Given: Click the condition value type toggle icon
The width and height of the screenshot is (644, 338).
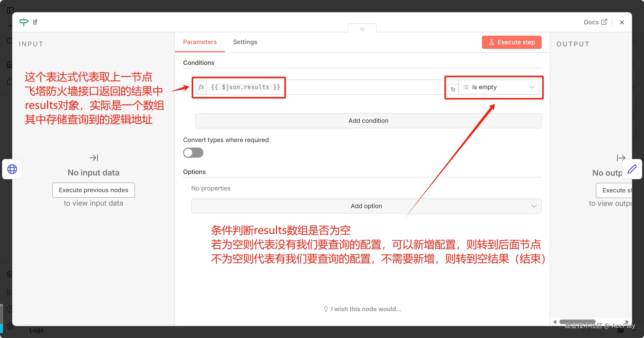Looking at the screenshot, I should click(x=453, y=89).
